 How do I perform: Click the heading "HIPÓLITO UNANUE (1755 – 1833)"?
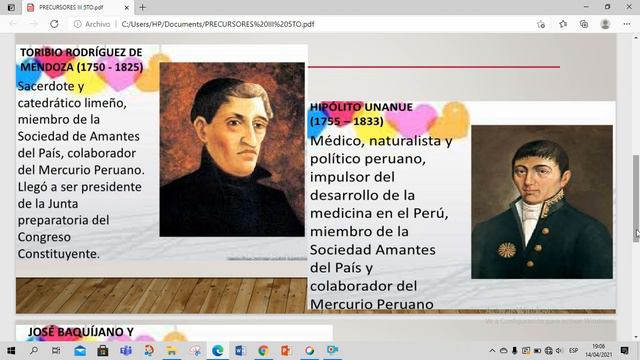tap(361, 114)
